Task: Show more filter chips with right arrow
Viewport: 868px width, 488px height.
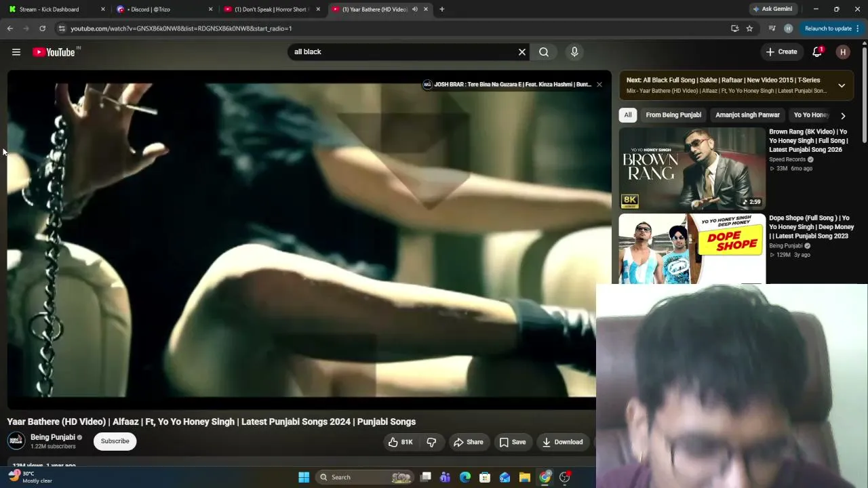Action: [x=843, y=116]
